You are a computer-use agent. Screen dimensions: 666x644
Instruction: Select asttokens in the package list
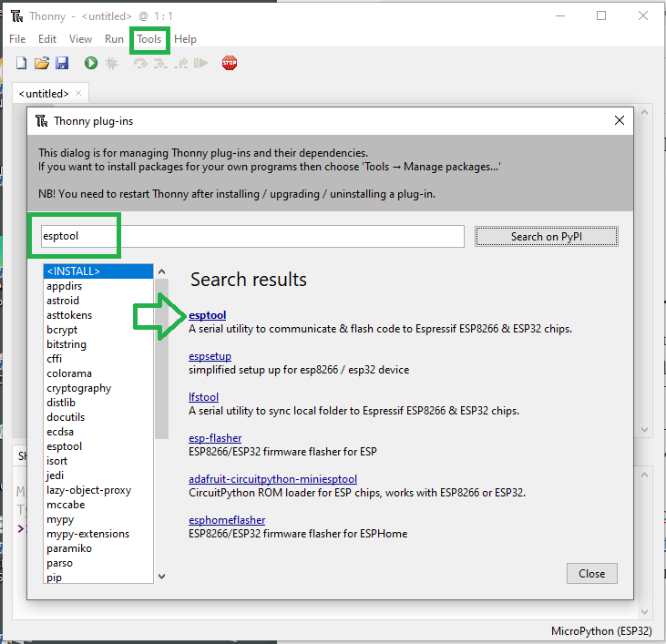tap(98, 315)
